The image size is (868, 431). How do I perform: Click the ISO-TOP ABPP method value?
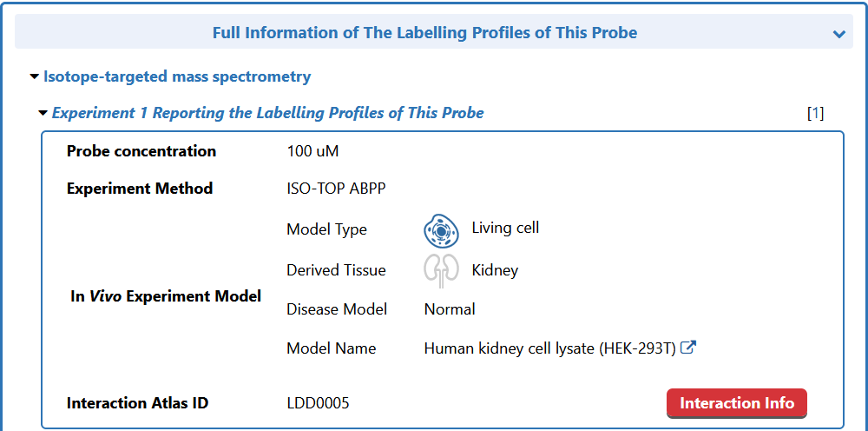[x=336, y=189]
